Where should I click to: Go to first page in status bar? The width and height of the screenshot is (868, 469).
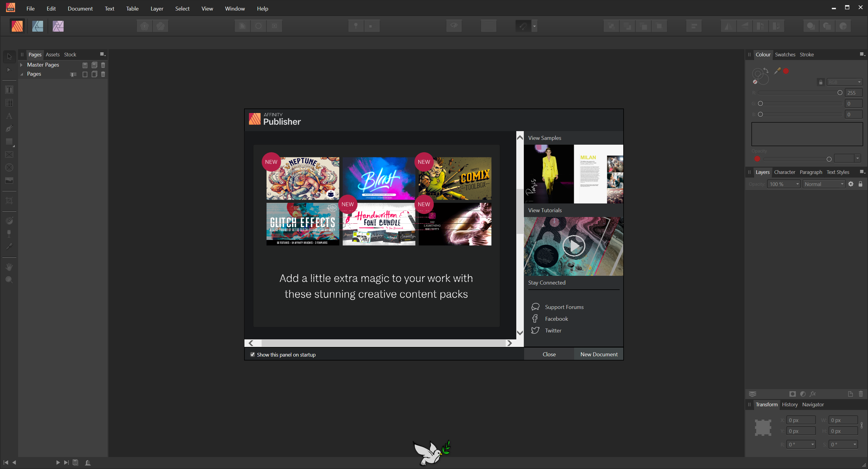(6, 462)
